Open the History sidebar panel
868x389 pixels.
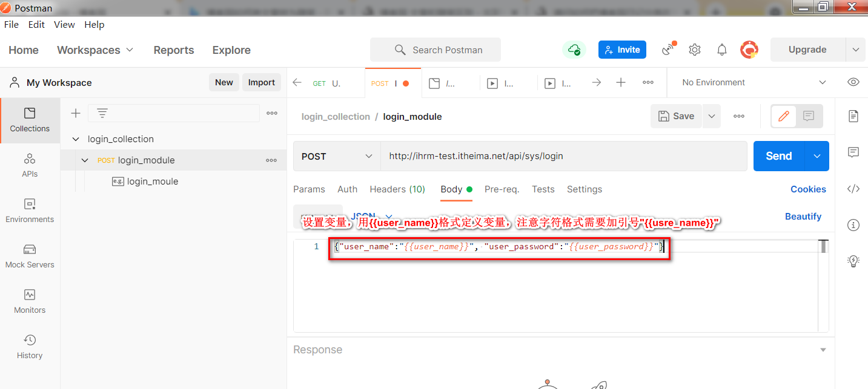pyautogui.click(x=30, y=347)
